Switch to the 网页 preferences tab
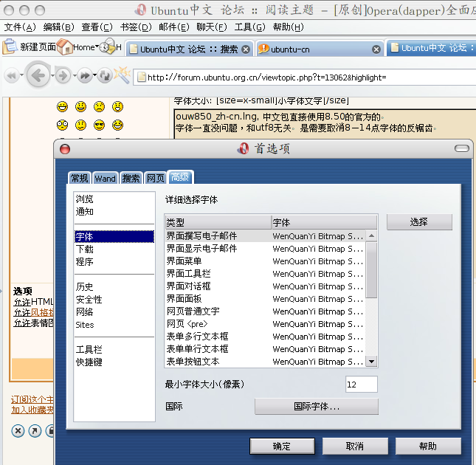Screen dimensions: 476x465 click(x=156, y=178)
